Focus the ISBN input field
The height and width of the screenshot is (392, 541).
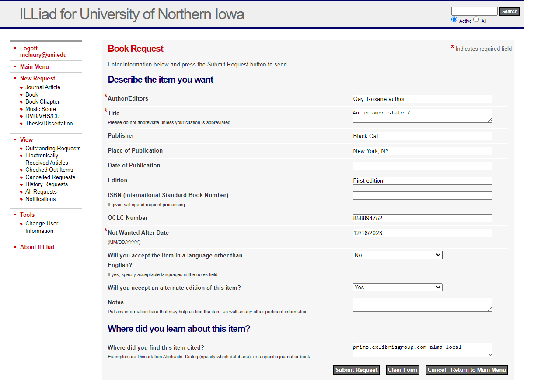tap(422, 195)
